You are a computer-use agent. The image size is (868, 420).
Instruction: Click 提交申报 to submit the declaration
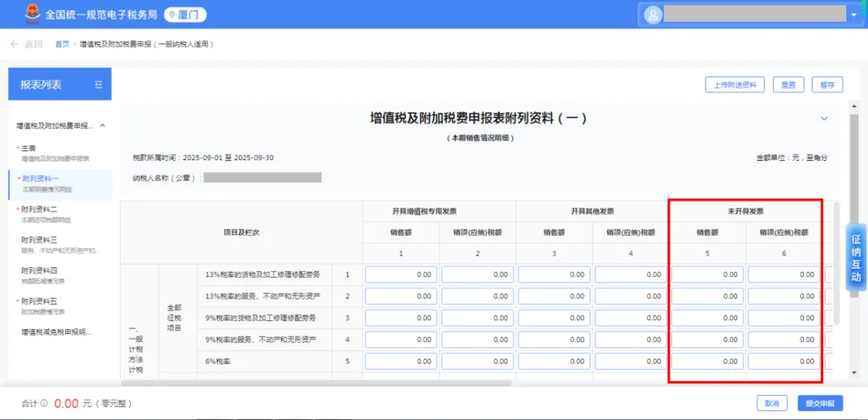click(x=820, y=403)
